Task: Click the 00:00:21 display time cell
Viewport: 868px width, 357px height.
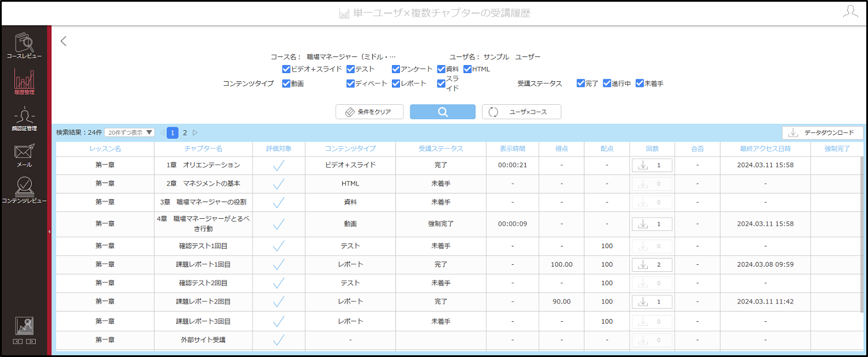Action: tap(512, 165)
